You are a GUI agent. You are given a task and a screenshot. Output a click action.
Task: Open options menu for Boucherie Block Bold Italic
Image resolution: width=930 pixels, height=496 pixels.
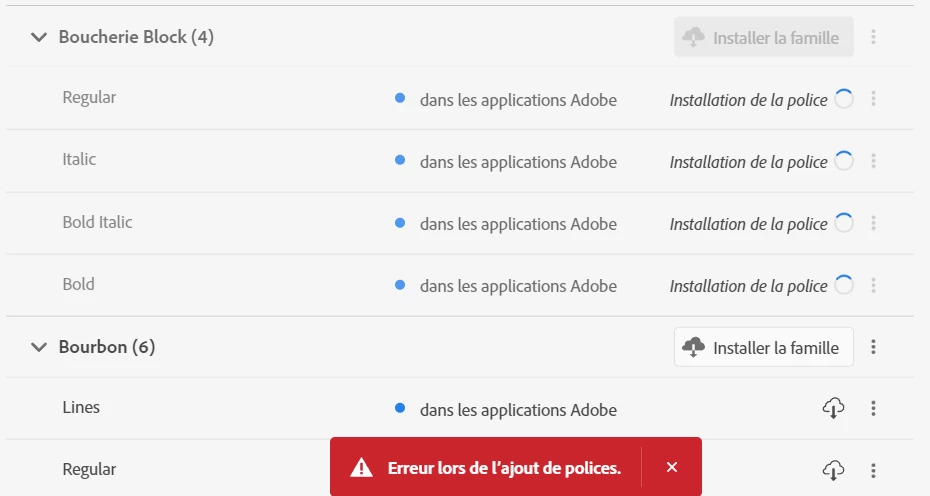pyautogui.click(x=873, y=223)
